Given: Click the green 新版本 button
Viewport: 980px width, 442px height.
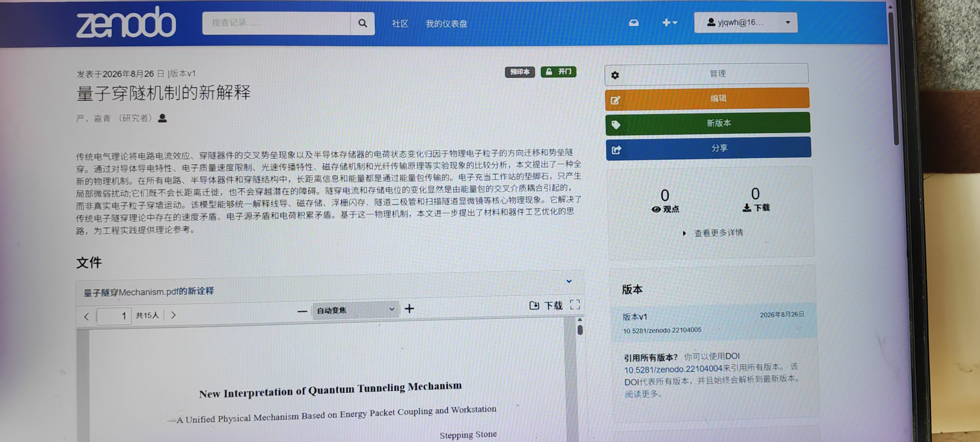Looking at the screenshot, I should pos(708,123).
